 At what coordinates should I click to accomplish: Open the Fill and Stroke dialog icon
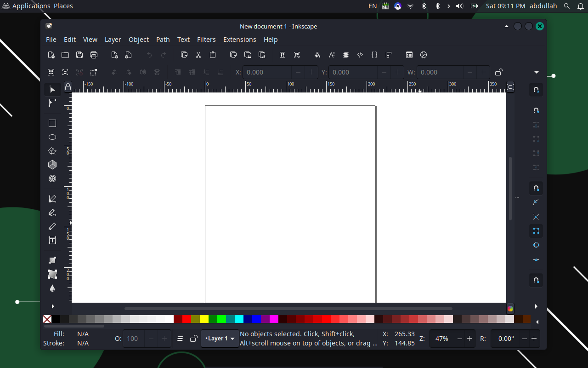[317, 55]
